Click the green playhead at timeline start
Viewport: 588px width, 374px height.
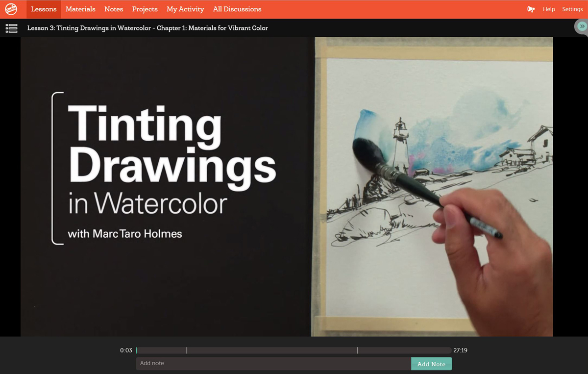[137, 350]
